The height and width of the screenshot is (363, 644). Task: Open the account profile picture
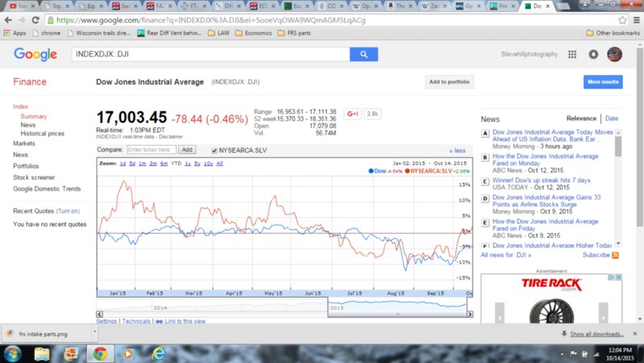click(x=614, y=54)
